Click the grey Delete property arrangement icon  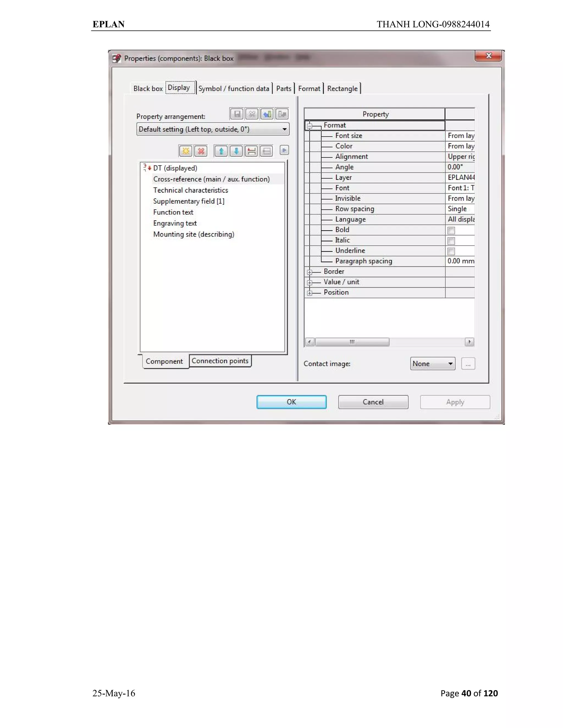pyautogui.click(x=252, y=114)
